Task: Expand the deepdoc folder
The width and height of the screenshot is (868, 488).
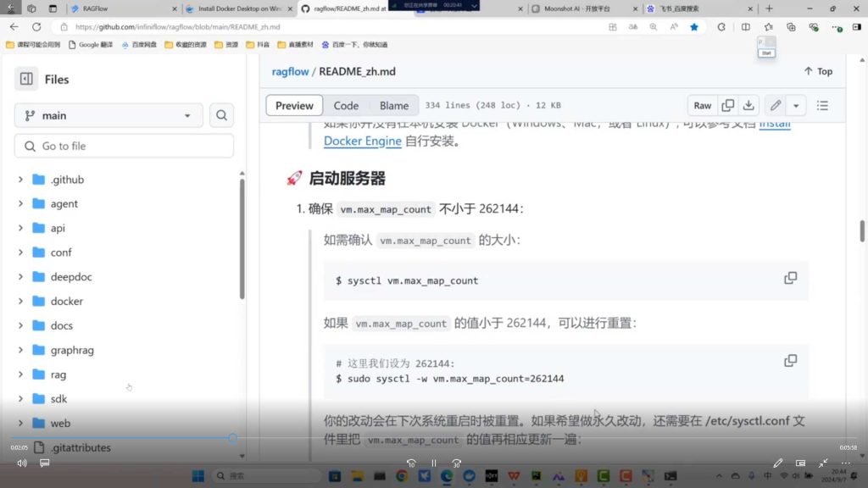Action: click(20, 277)
